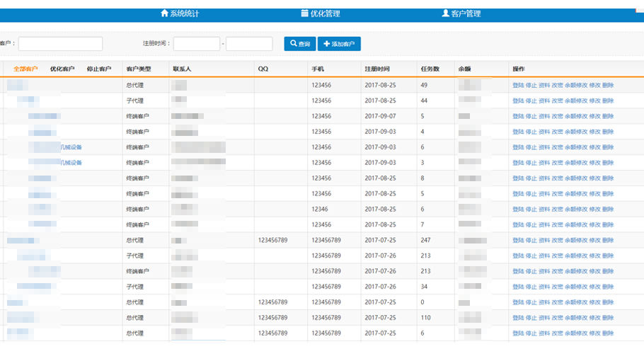Open the 优化管理 menu
This screenshot has width=644, height=361.
point(325,13)
